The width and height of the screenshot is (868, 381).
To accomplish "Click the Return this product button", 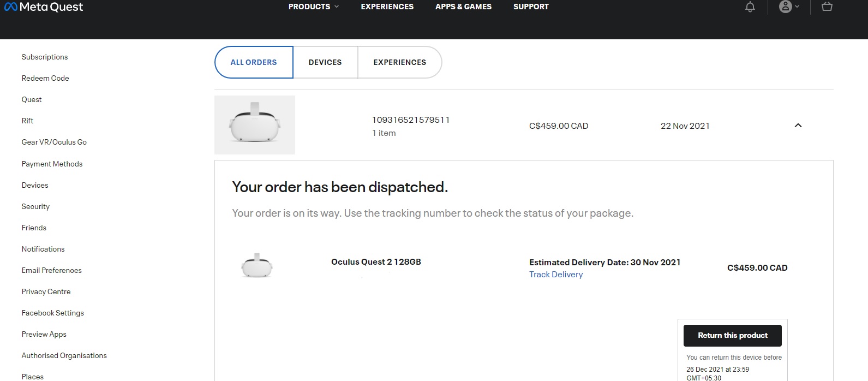I will [x=733, y=336].
